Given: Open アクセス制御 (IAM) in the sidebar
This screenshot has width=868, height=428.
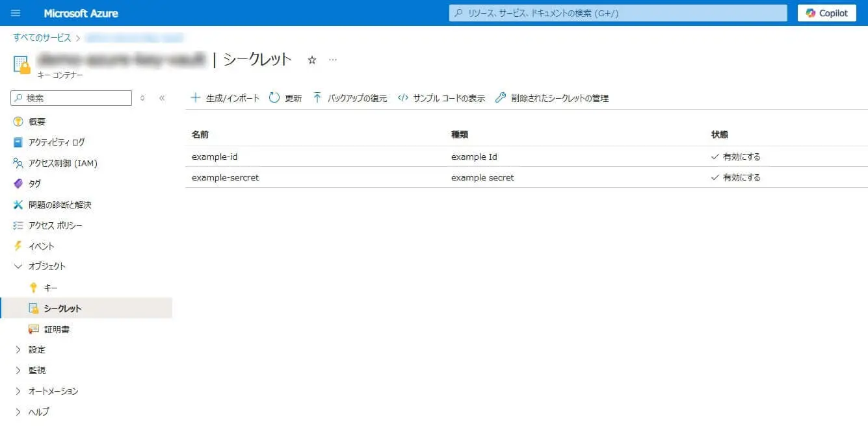Looking at the screenshot, I should [62, 163].
